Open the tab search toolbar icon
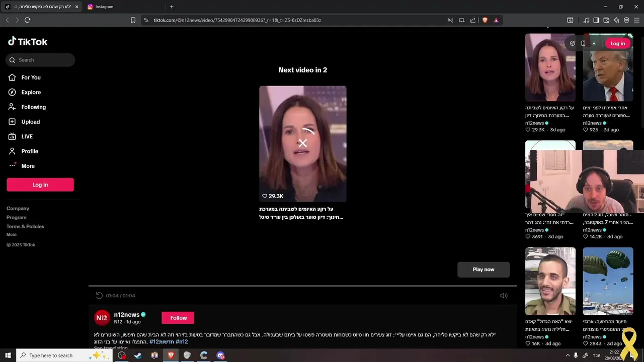 (x=570, y=20)
